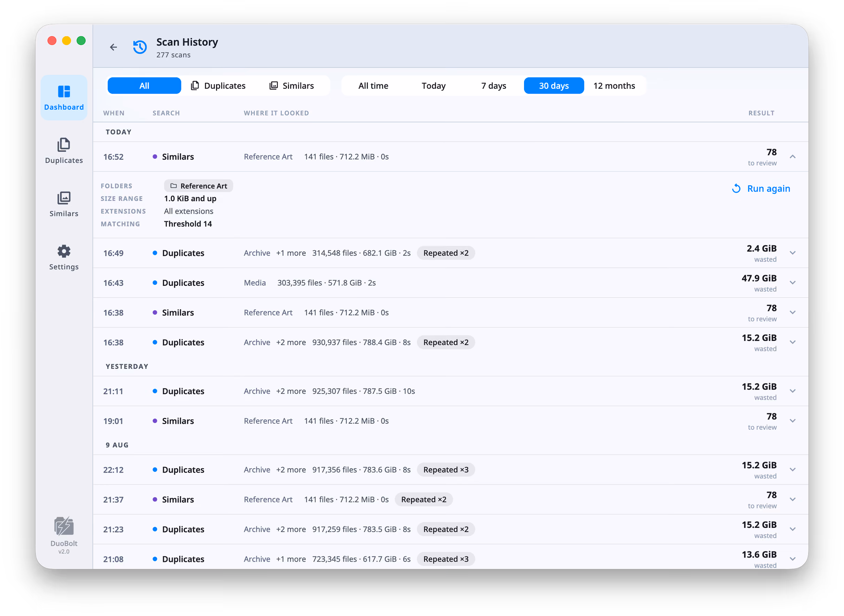
Task: Expand the 16:43 Media Duplicates scan
Action: coord(792,283)
